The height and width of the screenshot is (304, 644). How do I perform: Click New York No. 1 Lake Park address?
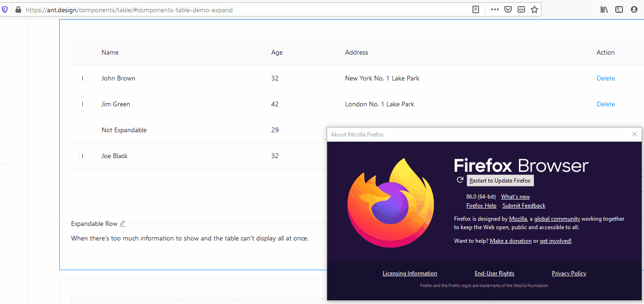(382, 78)
